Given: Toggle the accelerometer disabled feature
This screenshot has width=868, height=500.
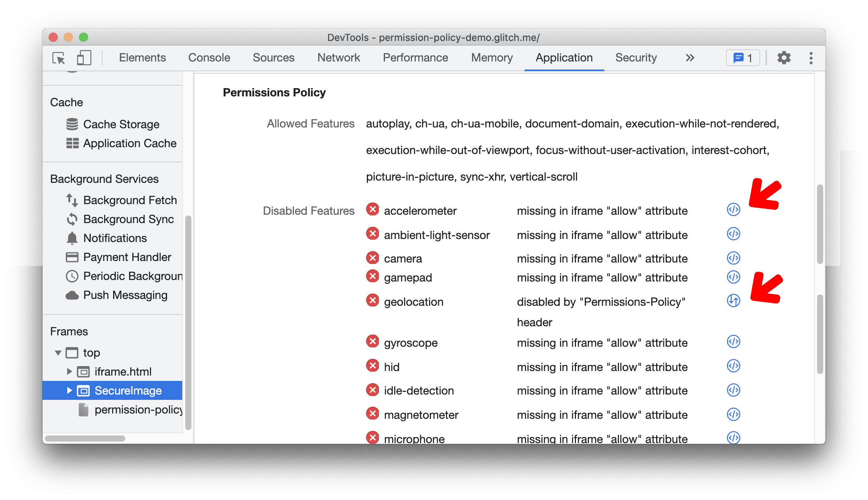Looking at the screenshot, I should tap(732, 210).
